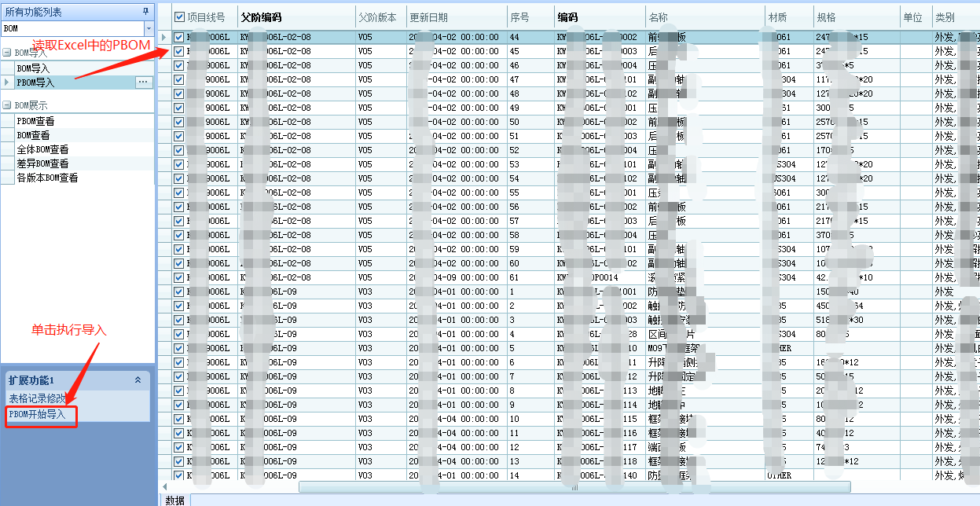Image resolution: width=980 pixels, height=506 pixels.
Task: Sort by 父阶编码 column header
Action: tap(296, 16)
